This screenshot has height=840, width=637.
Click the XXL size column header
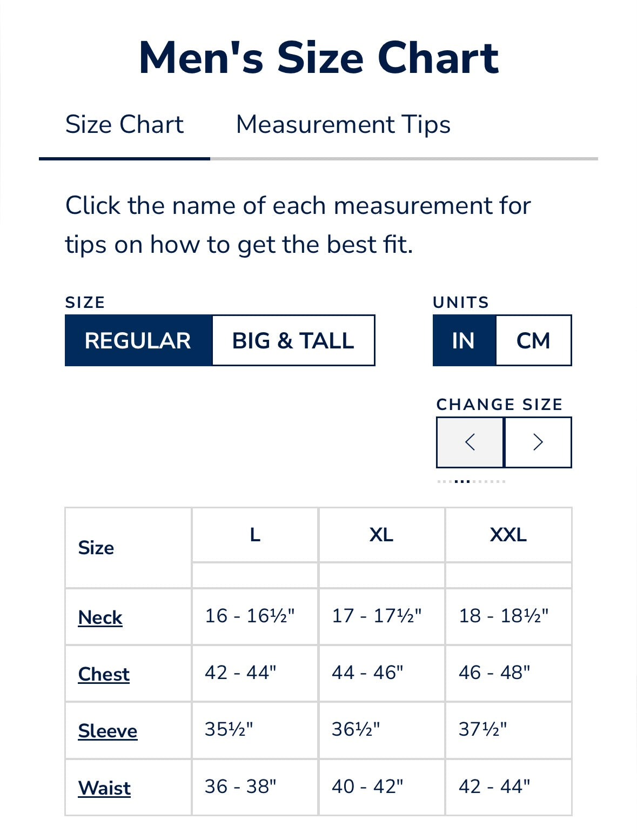[x=508, y=535]
